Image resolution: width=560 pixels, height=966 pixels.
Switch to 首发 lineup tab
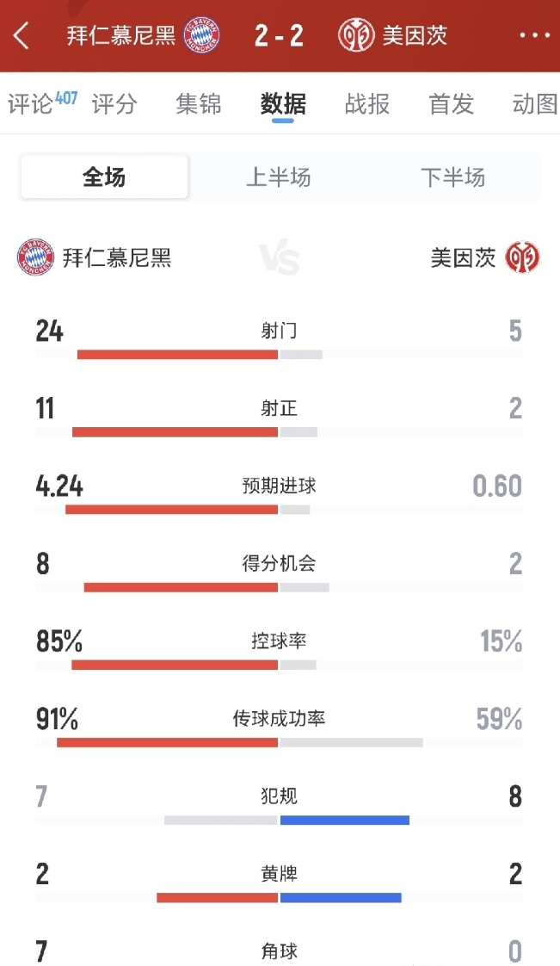click(452, 105)
